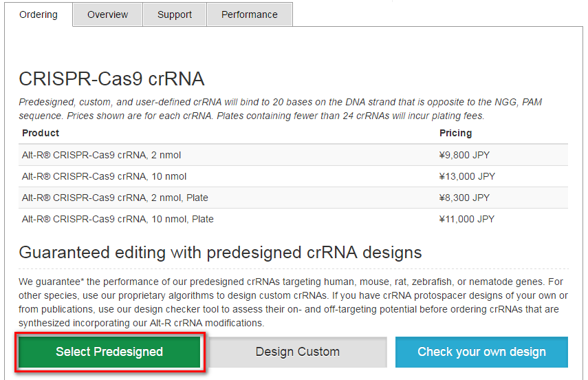588x380 pixels.
Task: Select the crRNA 2 nmol product row
Action: pos(293,155)
